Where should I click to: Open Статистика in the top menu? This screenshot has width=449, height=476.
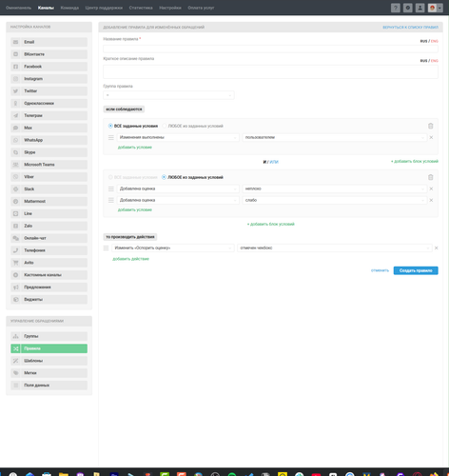pyautogui.click(x=141, y=8)
